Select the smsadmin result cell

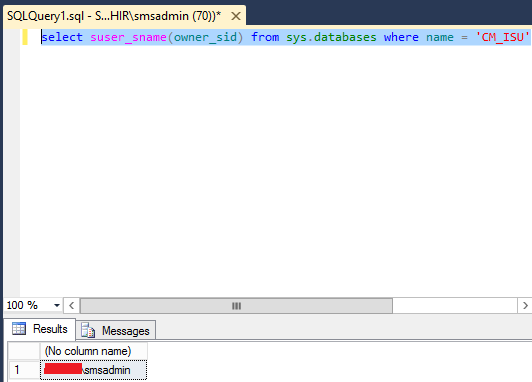pyautogui.click(x=94, y=370)
